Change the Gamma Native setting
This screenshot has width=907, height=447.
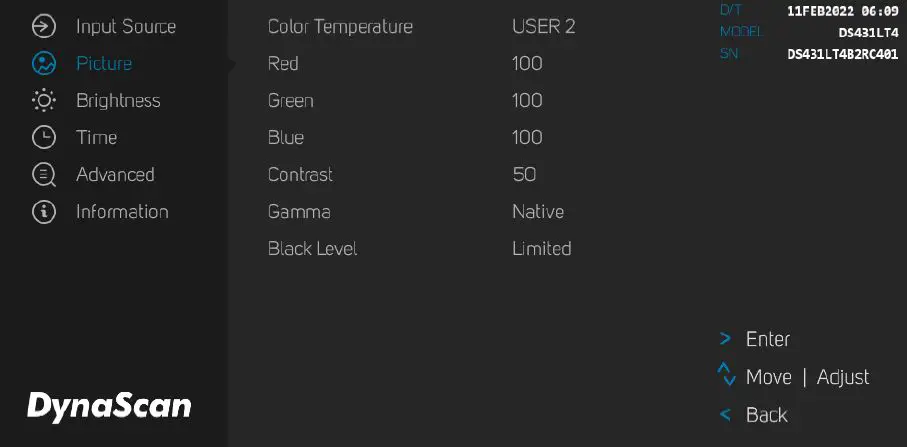pos(537,211)
